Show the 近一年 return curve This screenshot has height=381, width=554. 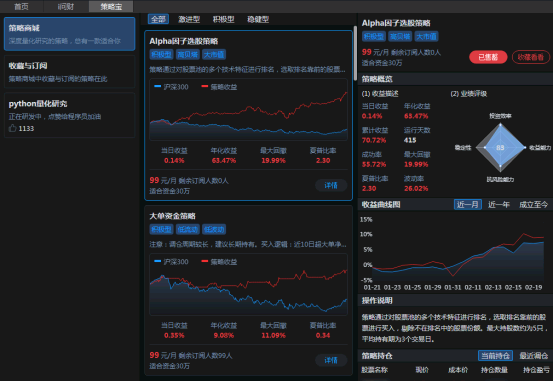coord(499,204)
